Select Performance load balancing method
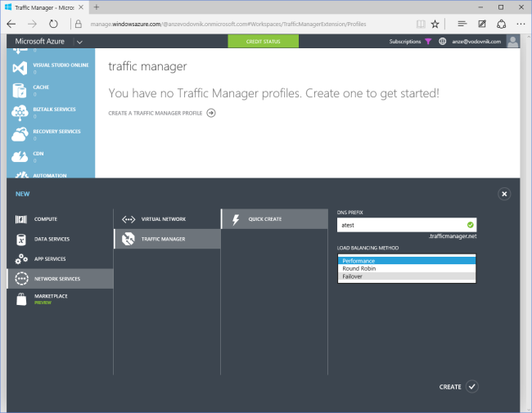The width and height of the screenshot is (532, 413). [x=407, y=261]
